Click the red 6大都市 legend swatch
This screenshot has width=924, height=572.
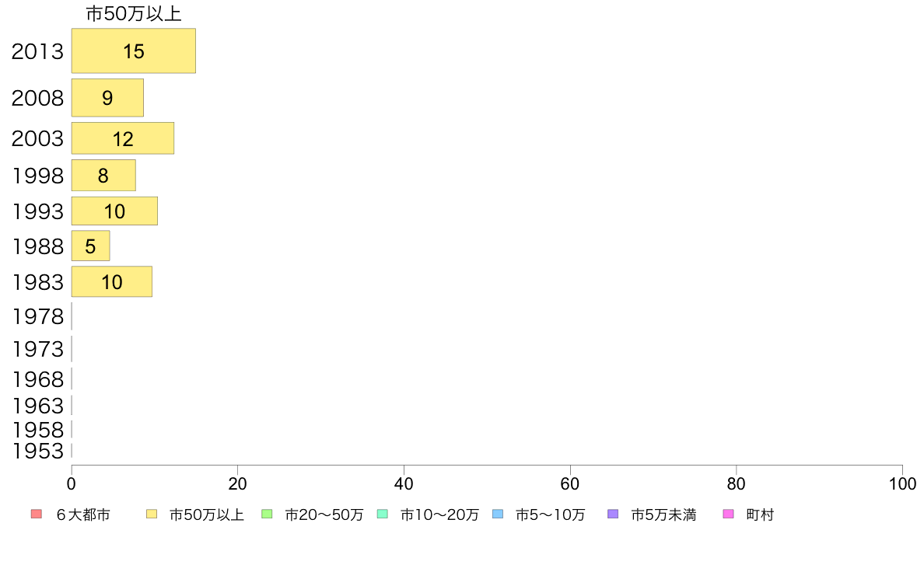[x=36, y=514]
